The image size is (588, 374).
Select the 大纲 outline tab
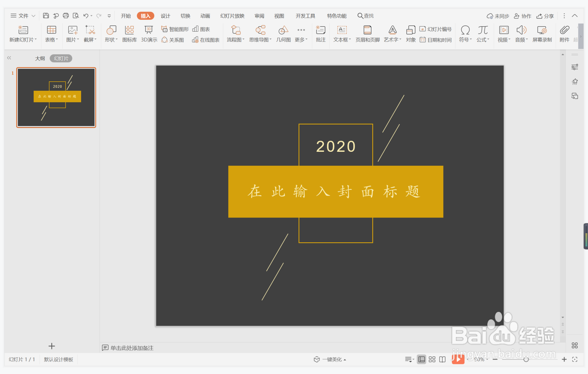tap(40, 58)
